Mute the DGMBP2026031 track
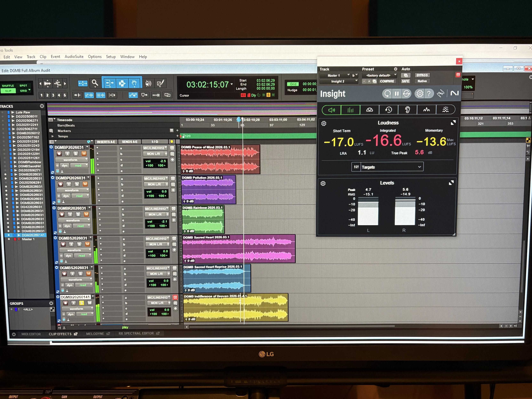532x399 pixels. click(84, 154)
